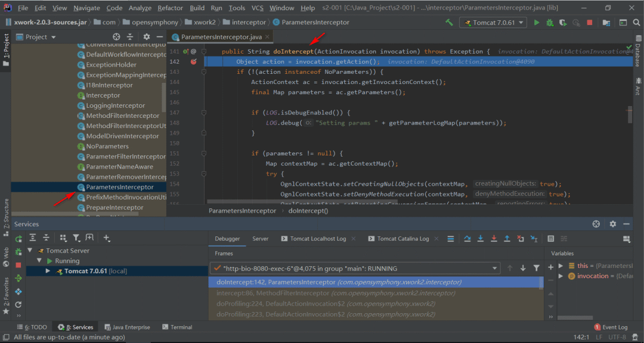
Task: Force step into with red arrow icon
Action: [494, 238]
